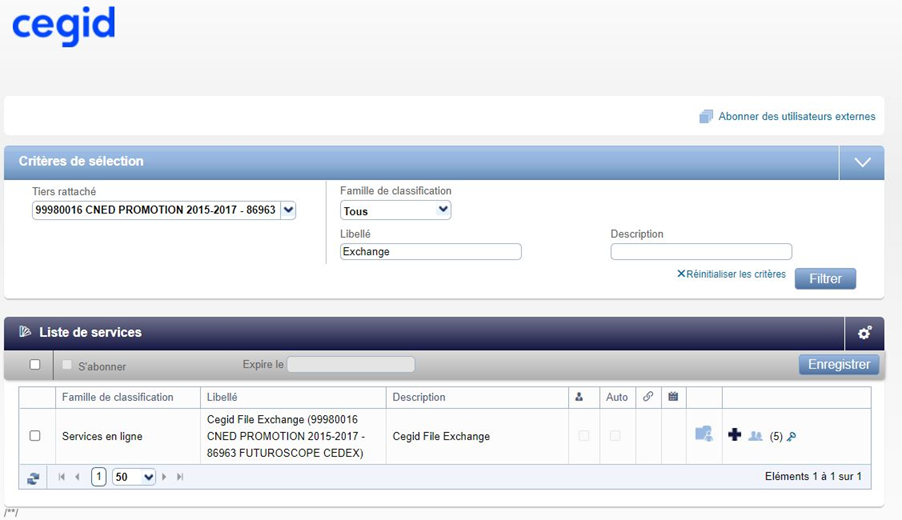This screenshot has width=902, height=520.
Task: Change the page size dropdown showing 50
Action: point(134,477)
